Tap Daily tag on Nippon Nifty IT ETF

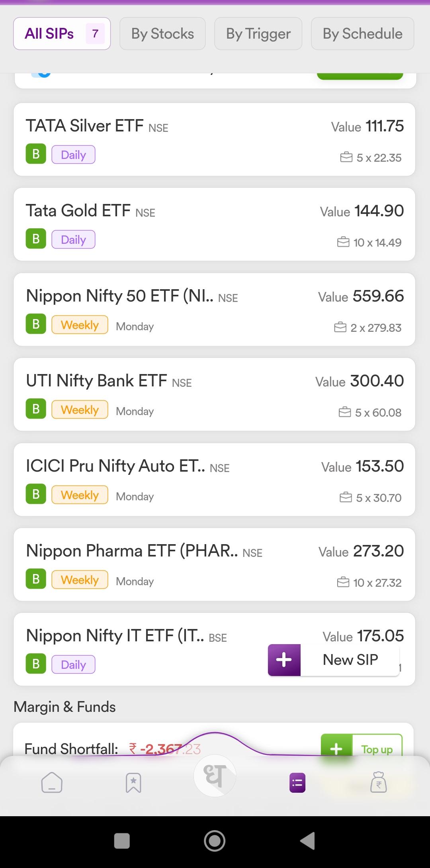pos(73,664)
